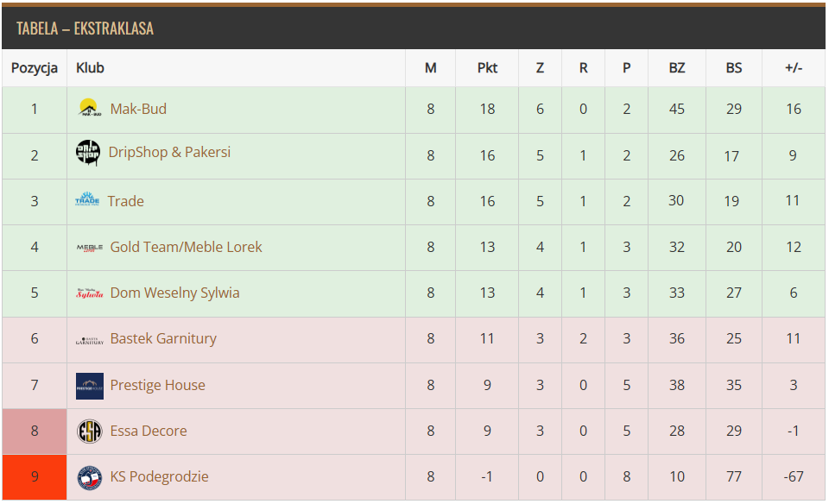This screenshot has width=829, height=504.
Task: Go to the Bastek Garnitury club page
Action: [163, 338]
